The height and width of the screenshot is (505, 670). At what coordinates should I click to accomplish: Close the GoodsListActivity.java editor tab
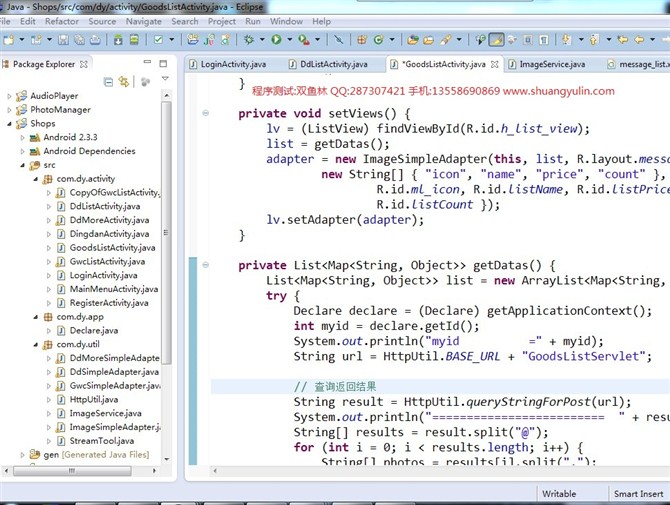point(495,64)
